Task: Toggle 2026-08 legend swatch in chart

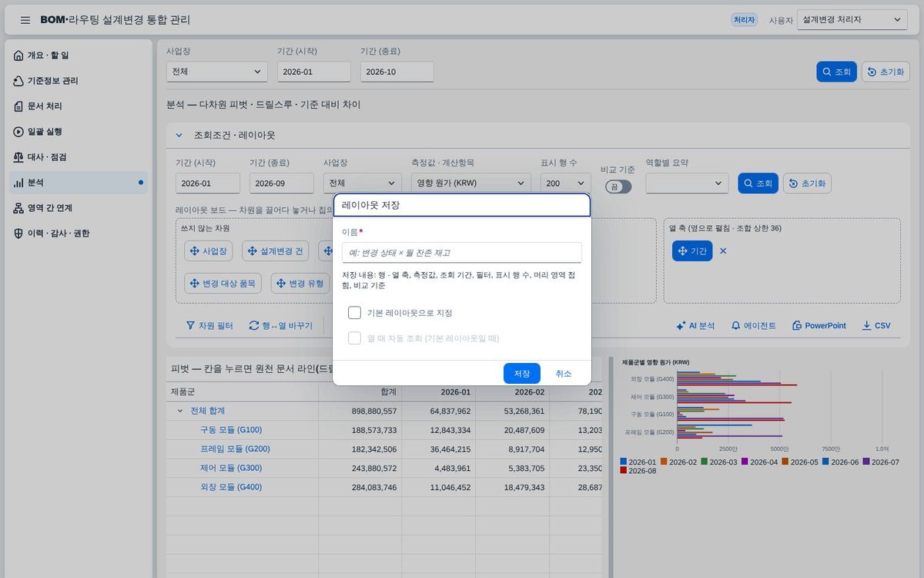Action: (x=623, y=471)
